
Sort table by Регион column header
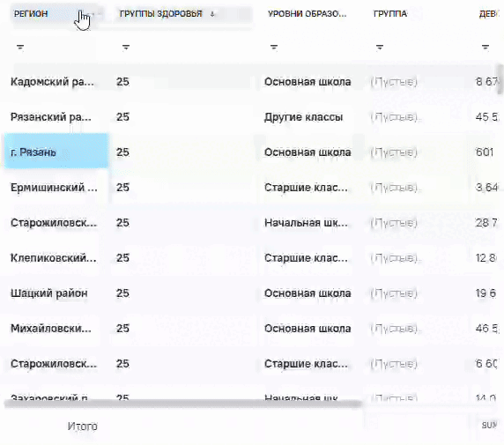(x=31, y=14)
